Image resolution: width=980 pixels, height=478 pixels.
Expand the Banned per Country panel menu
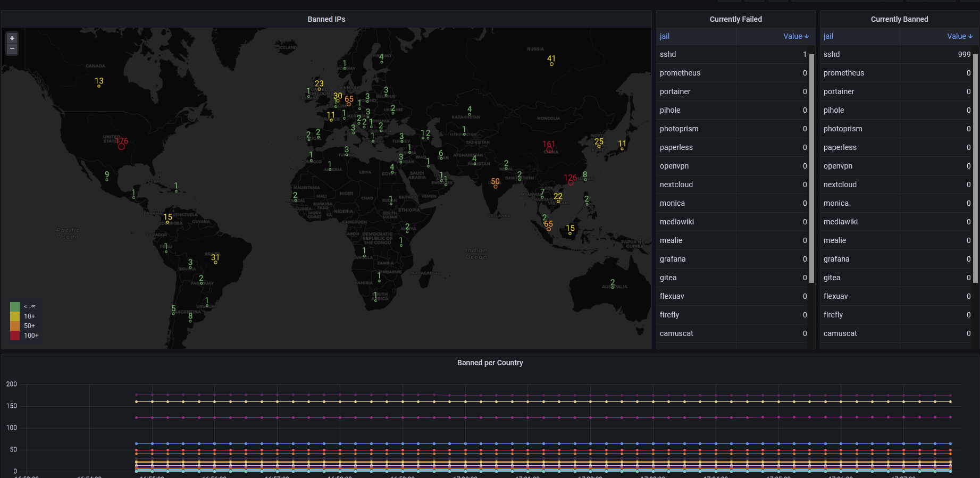pyautogui.click(x=490, y=363)
